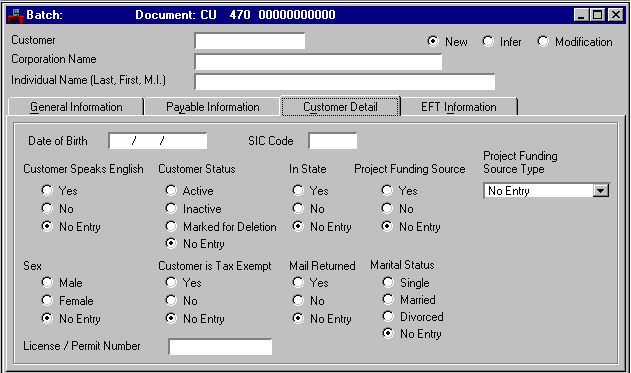Set In State to Yes

tap(298, 190)
